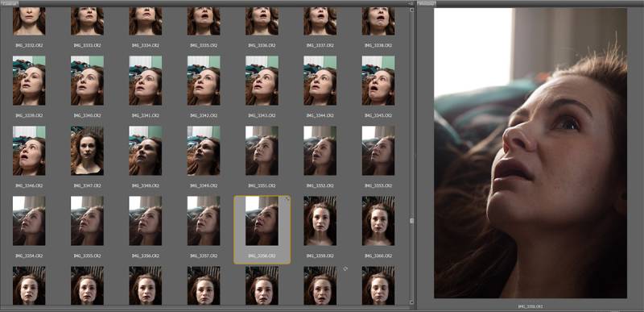Select the IMG_3347.CR2 front-facing portrait thumbnail
Viewport: 644px width, 312px height.
87,151
